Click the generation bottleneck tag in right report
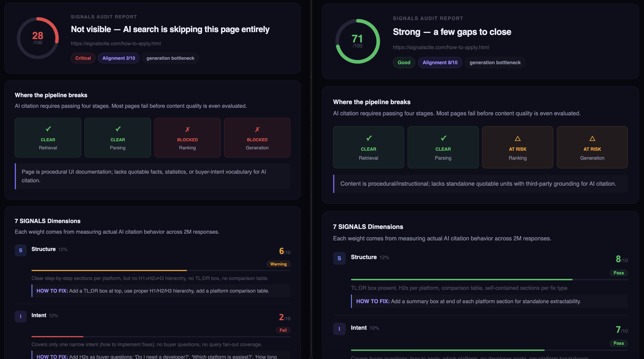 point(495,63)
